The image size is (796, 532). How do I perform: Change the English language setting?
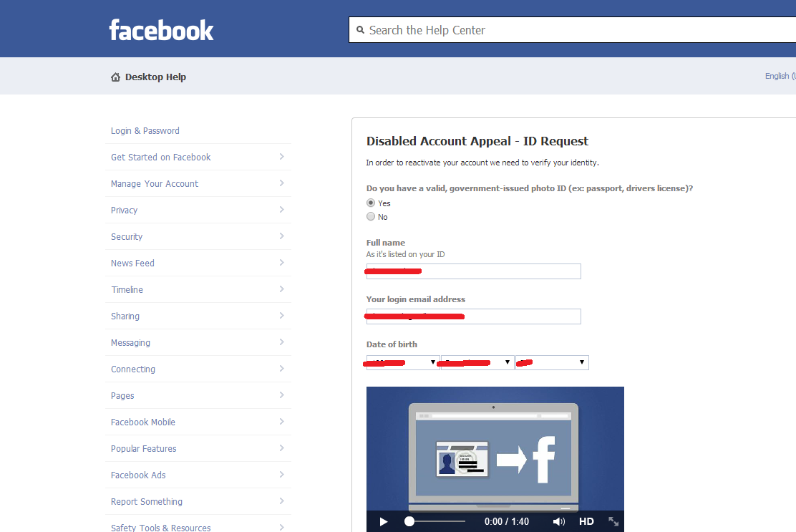(780, 76)
